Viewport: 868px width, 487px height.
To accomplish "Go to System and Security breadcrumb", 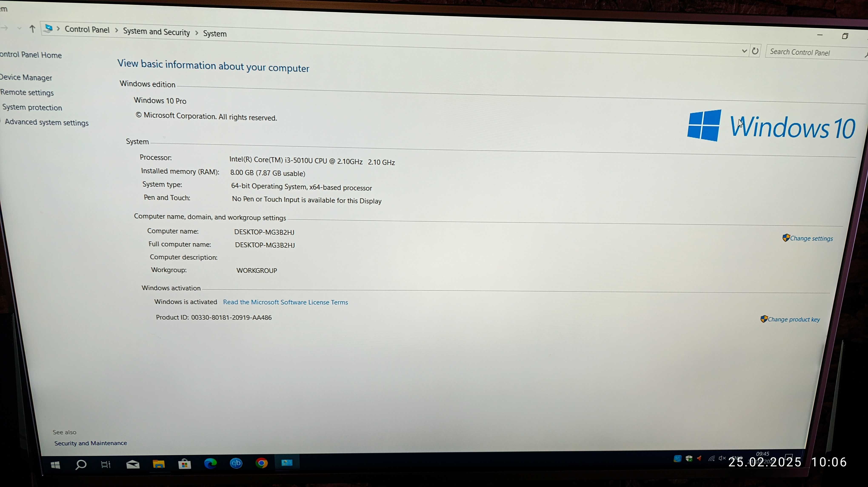I will 156,32.
